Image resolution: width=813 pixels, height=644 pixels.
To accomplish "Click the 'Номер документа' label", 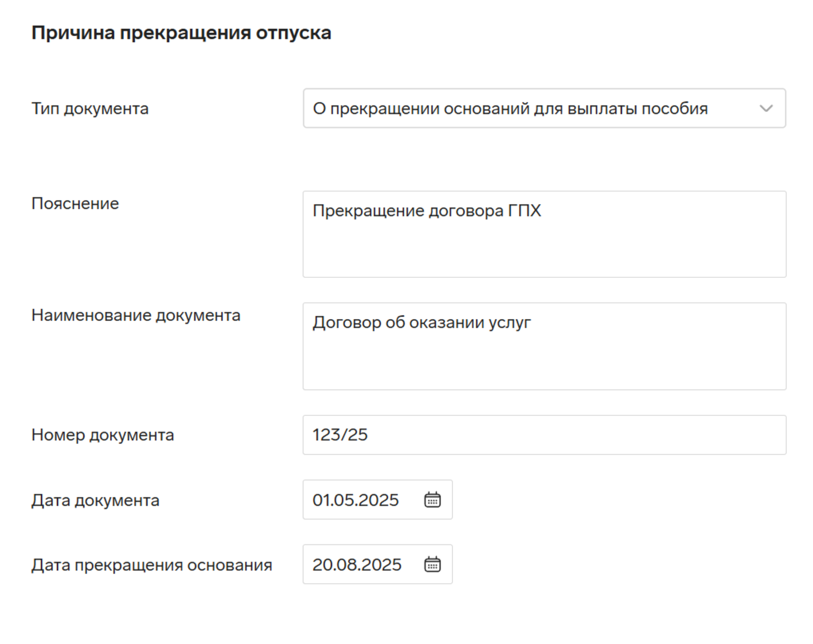I will pos(103,435).
